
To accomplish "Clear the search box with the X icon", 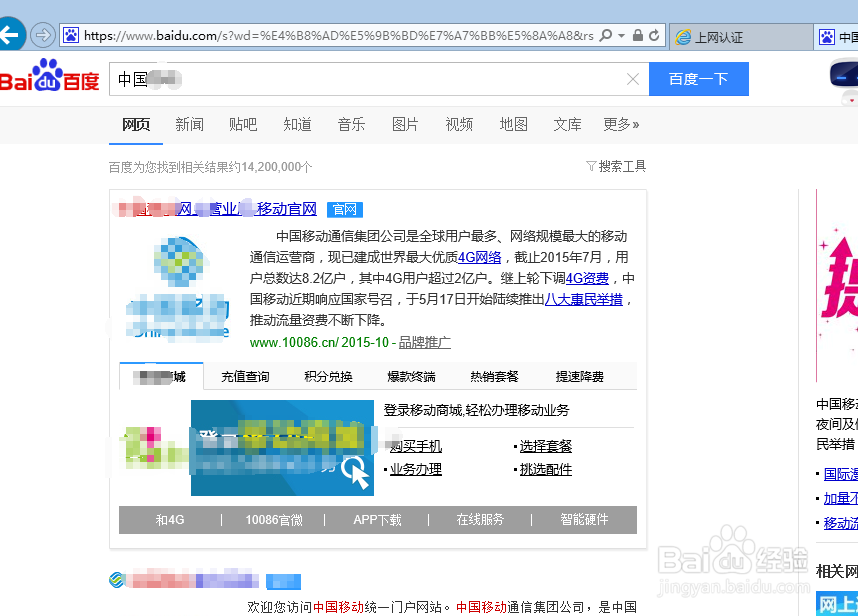I will coord(633,79).
